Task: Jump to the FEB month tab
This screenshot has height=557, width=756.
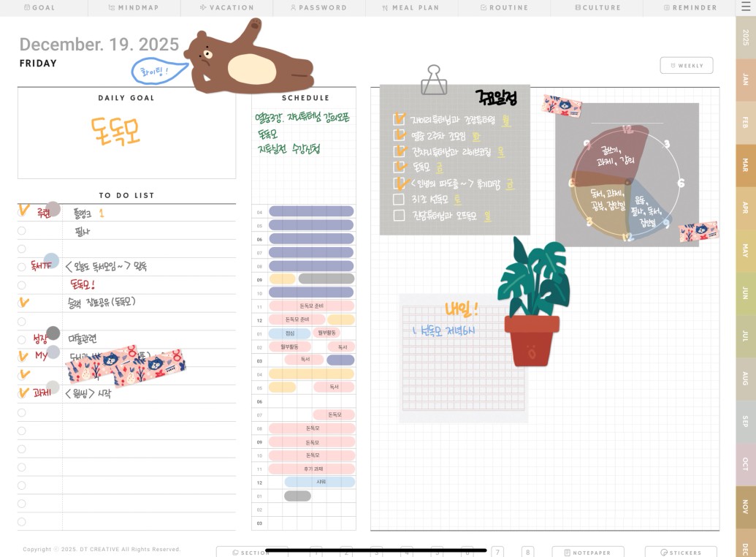Action: point(745,123)
